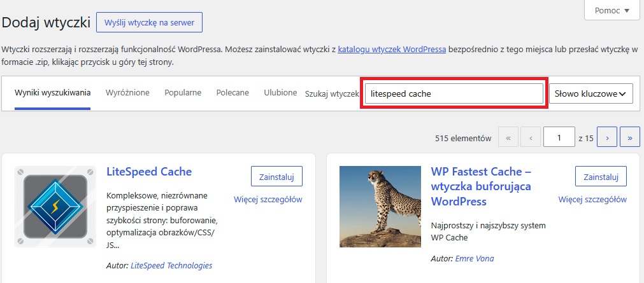Click the Dodaj wtyczki heading

point(46,23)
